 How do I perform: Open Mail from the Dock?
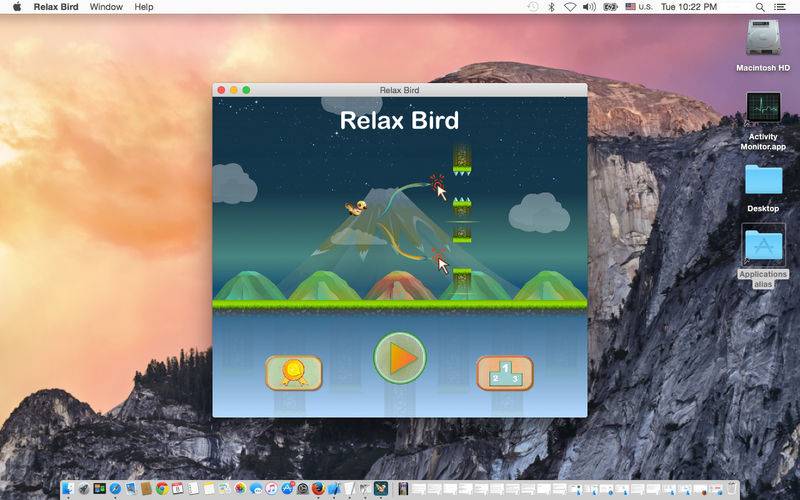click(131, 489)
